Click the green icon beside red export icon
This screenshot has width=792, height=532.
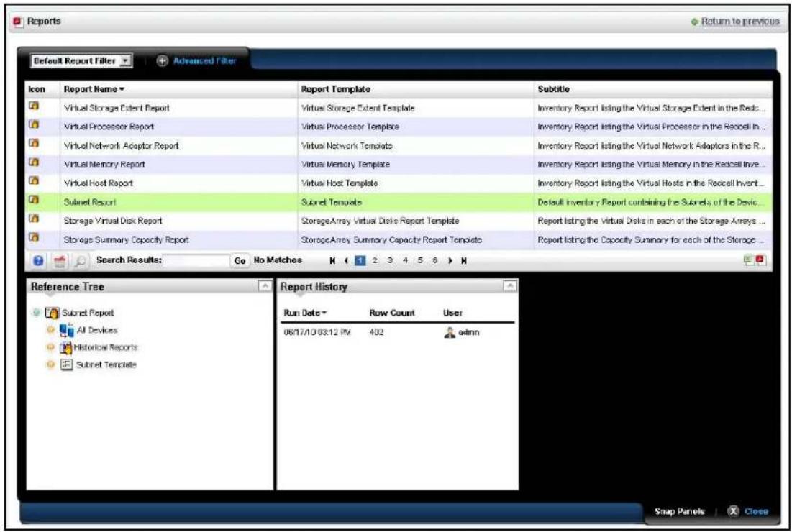click(749, 260)
